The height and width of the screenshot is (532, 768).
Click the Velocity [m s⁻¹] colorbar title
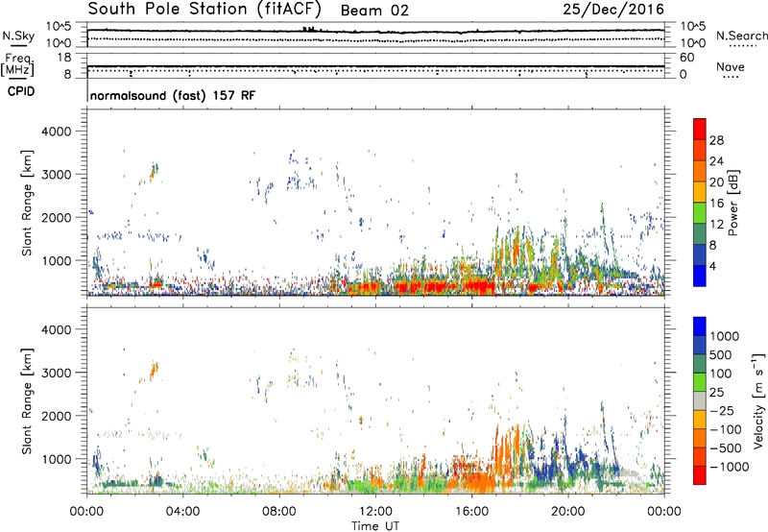(758, 400)
